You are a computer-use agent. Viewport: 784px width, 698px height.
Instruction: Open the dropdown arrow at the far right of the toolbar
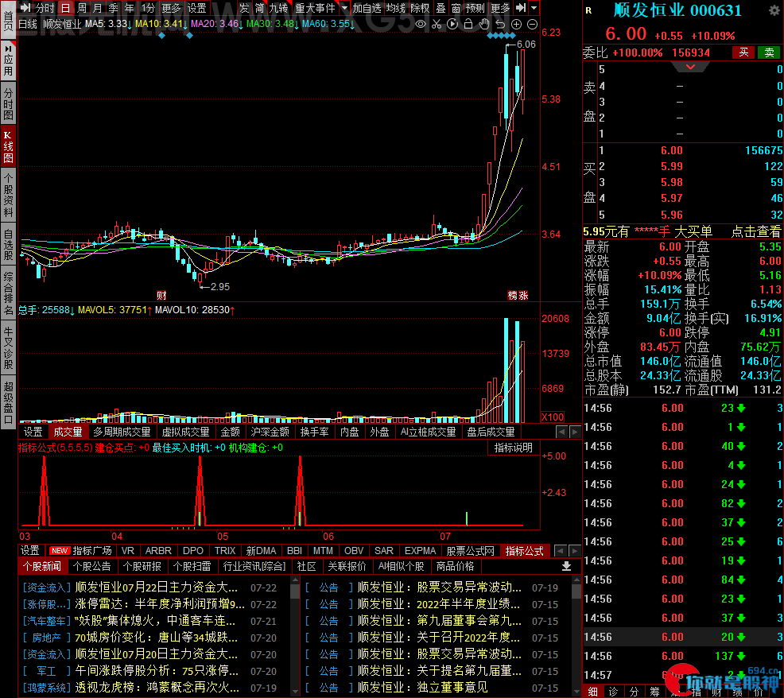(534, 7)
